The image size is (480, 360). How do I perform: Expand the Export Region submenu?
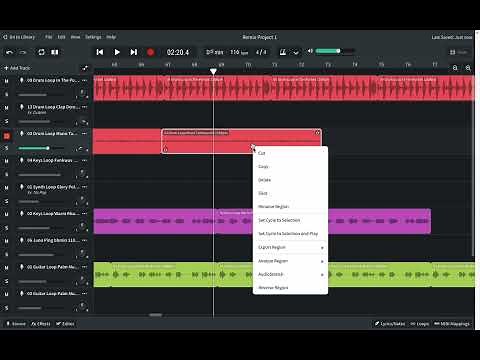tap(290, 247)
